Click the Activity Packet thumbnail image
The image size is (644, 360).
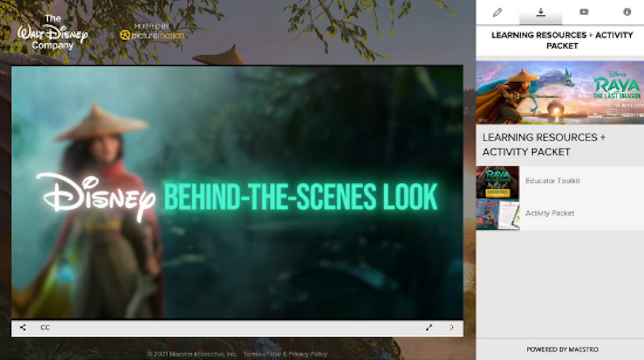pos(497,215)
